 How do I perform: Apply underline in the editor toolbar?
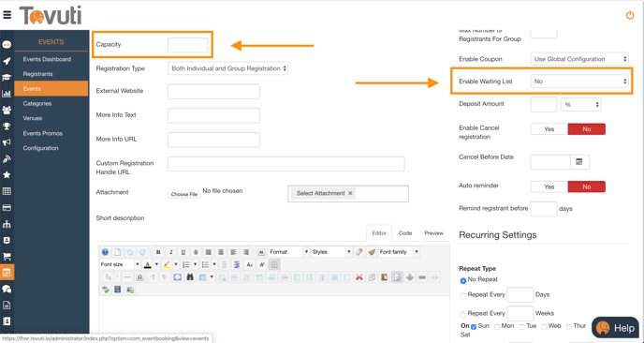coord(183,252)
